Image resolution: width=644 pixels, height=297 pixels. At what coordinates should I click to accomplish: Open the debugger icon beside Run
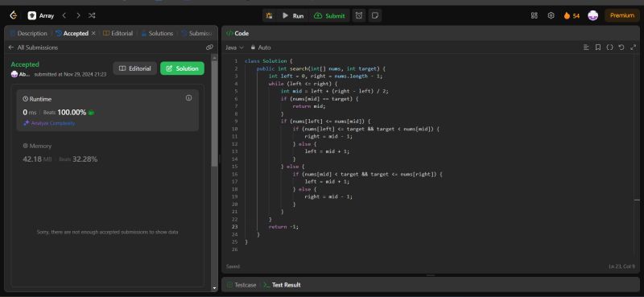270,15
